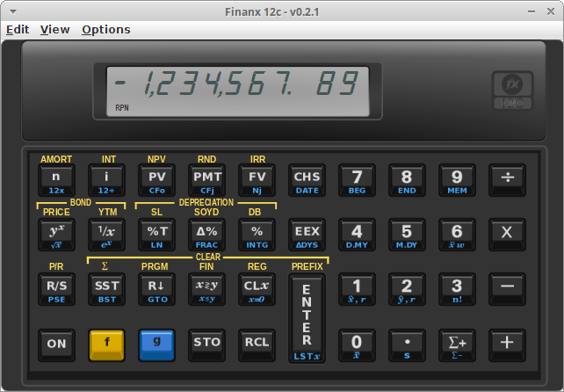Click the Σ+ summation key
Viewport: 564px width, 392px height.
457,345
